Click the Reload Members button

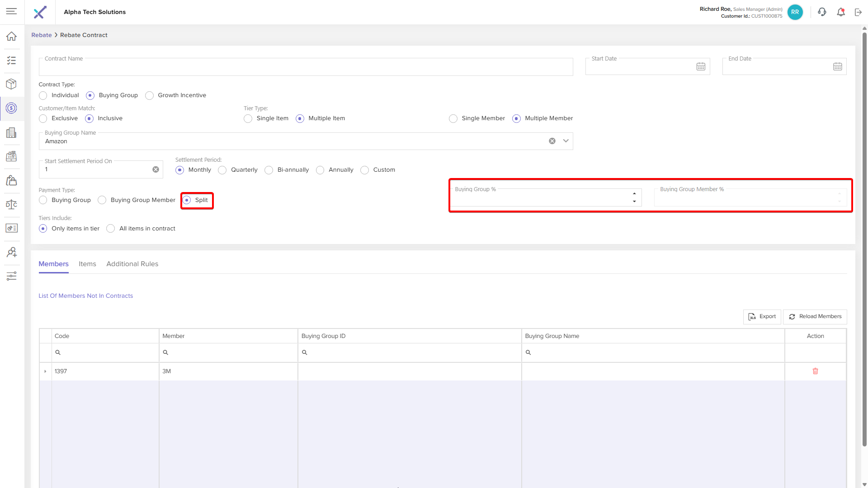click(x=815, y=317)
